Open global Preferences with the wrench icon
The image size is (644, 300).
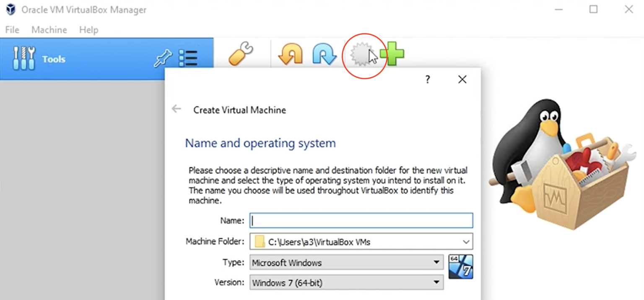tap(240, 53)
